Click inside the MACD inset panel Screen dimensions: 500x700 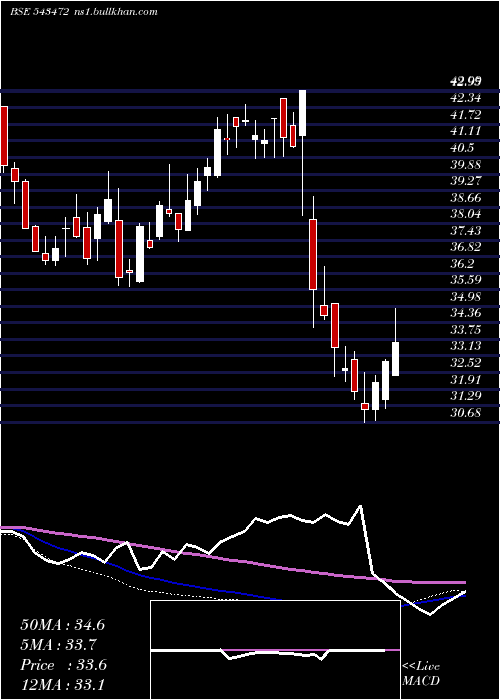[275, 650]
